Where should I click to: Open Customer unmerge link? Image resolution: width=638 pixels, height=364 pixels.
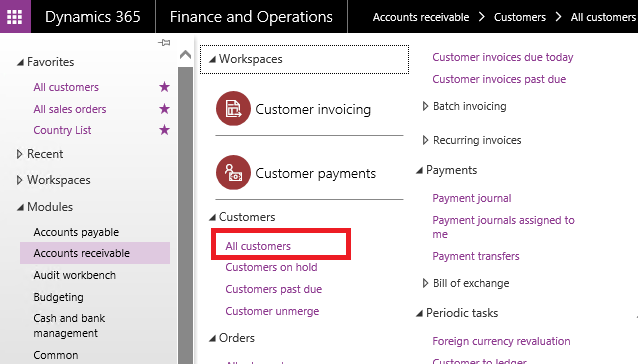[272, 311]
